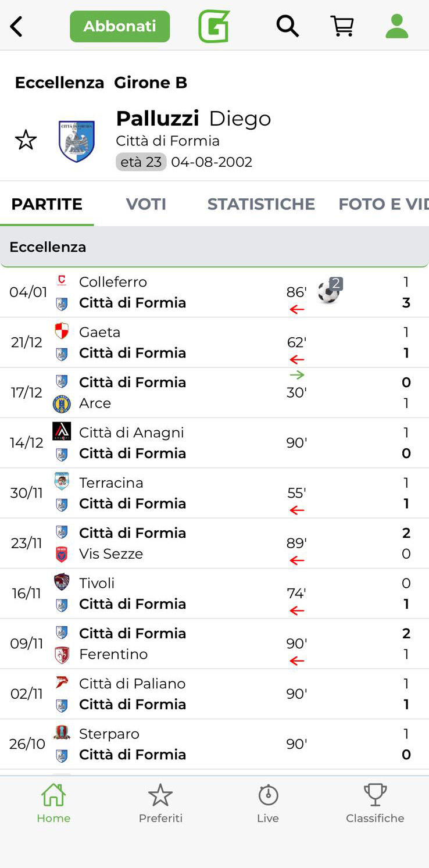Toggle the favorite star for Palluzzi

tap(26, 140)
